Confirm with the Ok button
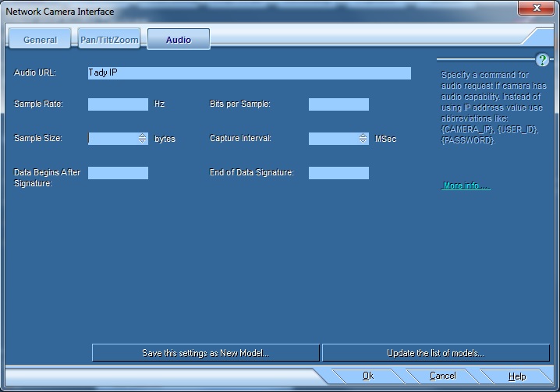Screen dimensions: 560x392 coord(368,376)
